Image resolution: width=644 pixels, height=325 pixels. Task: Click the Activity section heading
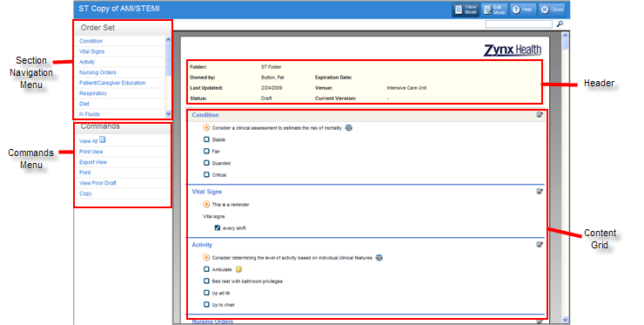click(x=202, y=245)
